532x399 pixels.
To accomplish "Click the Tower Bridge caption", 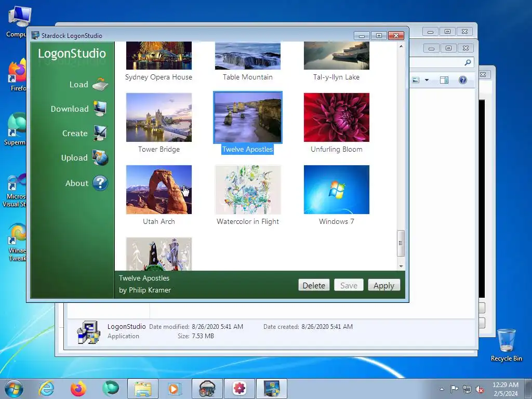I will [x=159, y=149].
